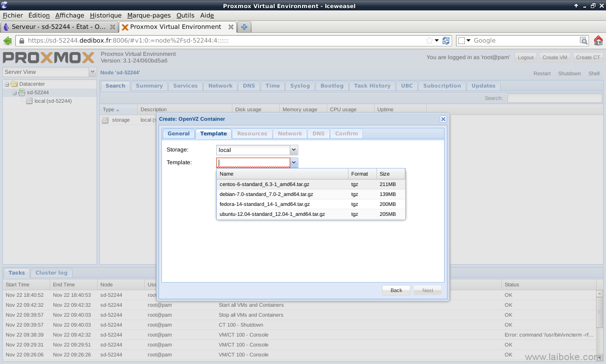606x364 pixels.
Task: Click the browser URL address field
Action: (225, 41)
